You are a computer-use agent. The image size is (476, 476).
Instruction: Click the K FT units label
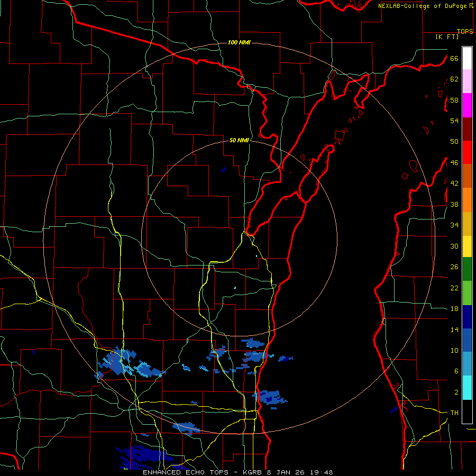(x=447, y=36)
